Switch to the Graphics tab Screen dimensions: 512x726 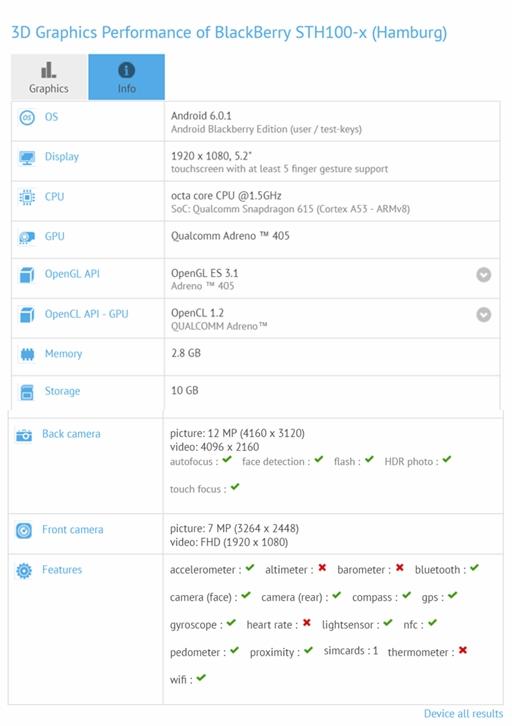[x=49, y=77]
